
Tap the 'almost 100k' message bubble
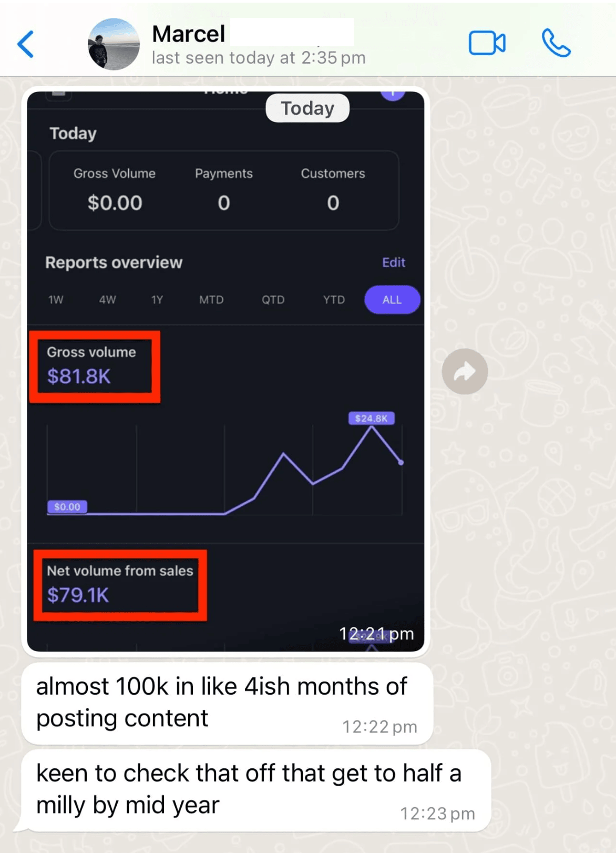point(227,703)
